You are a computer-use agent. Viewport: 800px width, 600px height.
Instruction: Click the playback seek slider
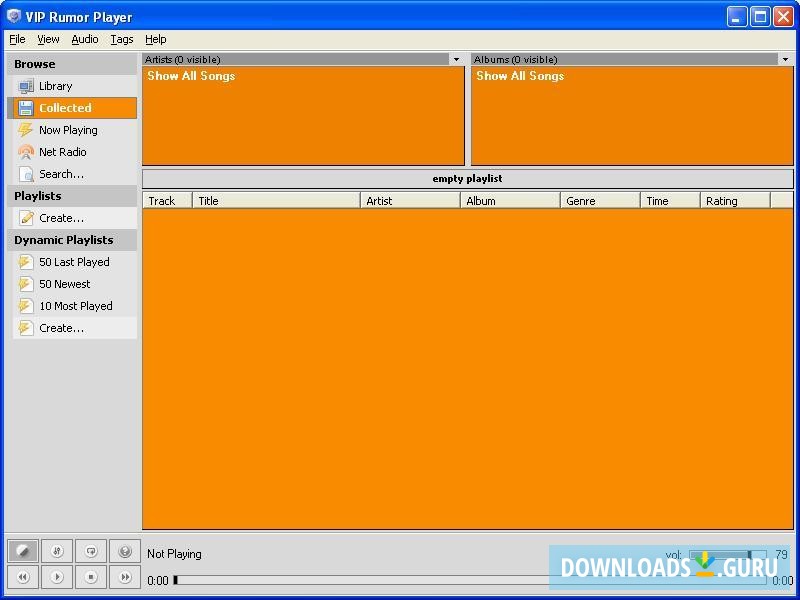(x=470, y=580)
